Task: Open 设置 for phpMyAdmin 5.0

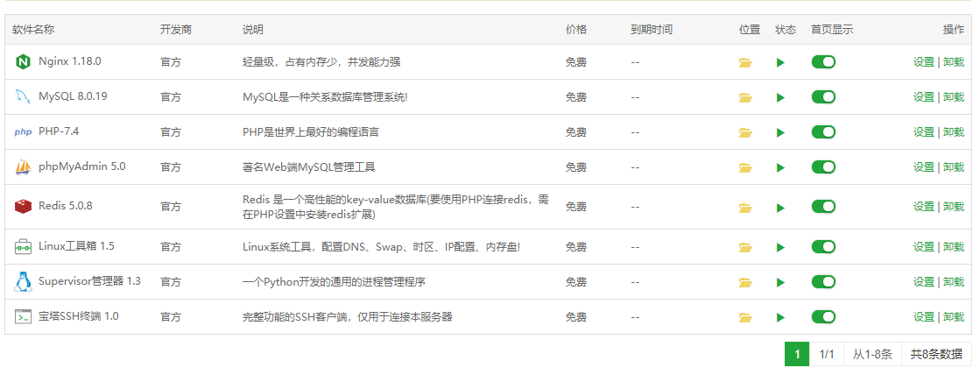Action: click(x=924, y=166)
